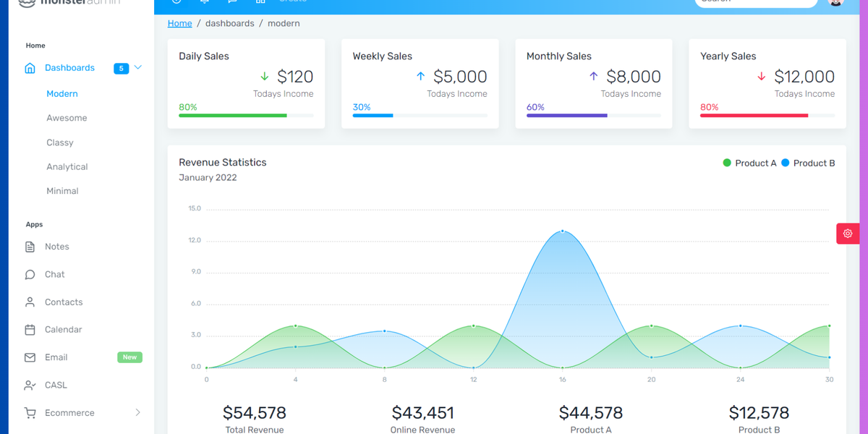Switch to the Analytical dashboard

pyautogui.click(x=67, y=166)
